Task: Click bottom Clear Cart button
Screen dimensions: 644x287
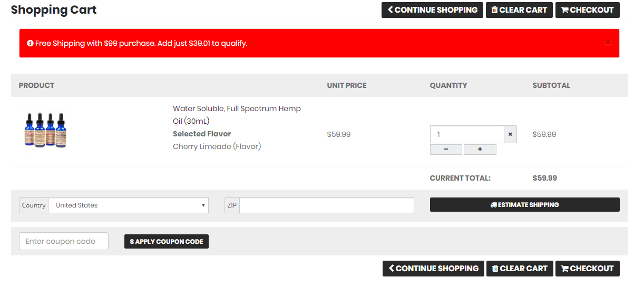Action: pos(520,269)
